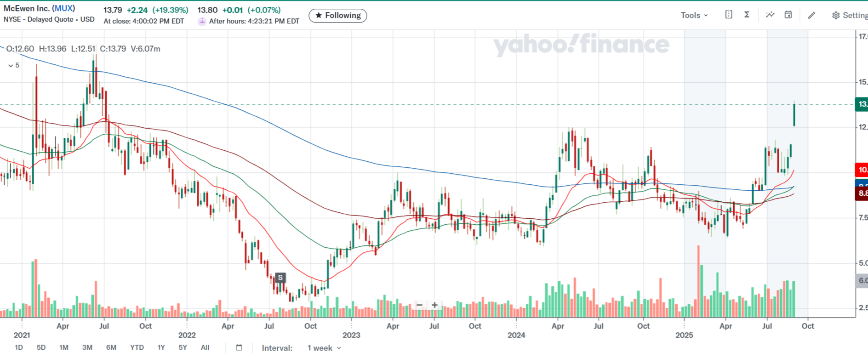Open the custom date range calendar icon
Viewport: 868px width, 358px height.
239,347
